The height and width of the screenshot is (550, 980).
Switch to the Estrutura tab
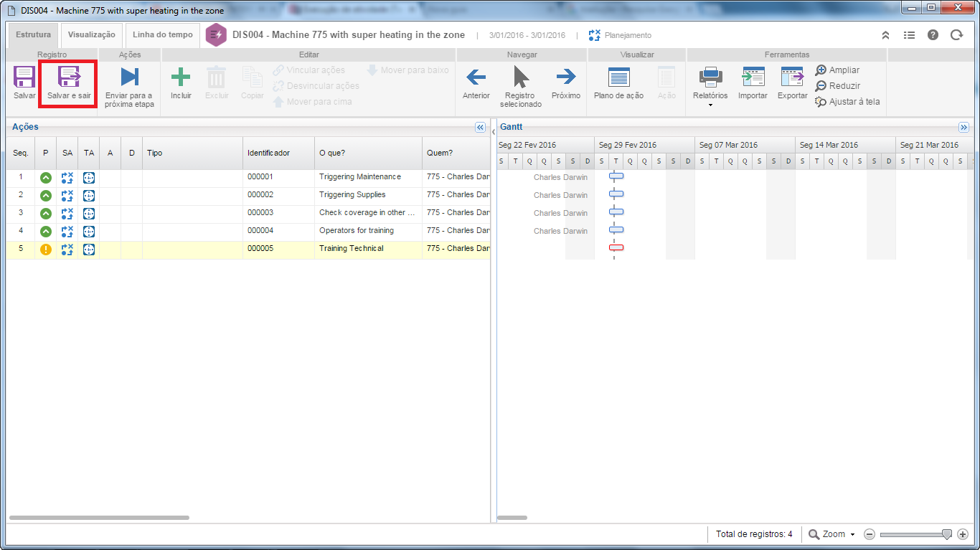(33, 35)
